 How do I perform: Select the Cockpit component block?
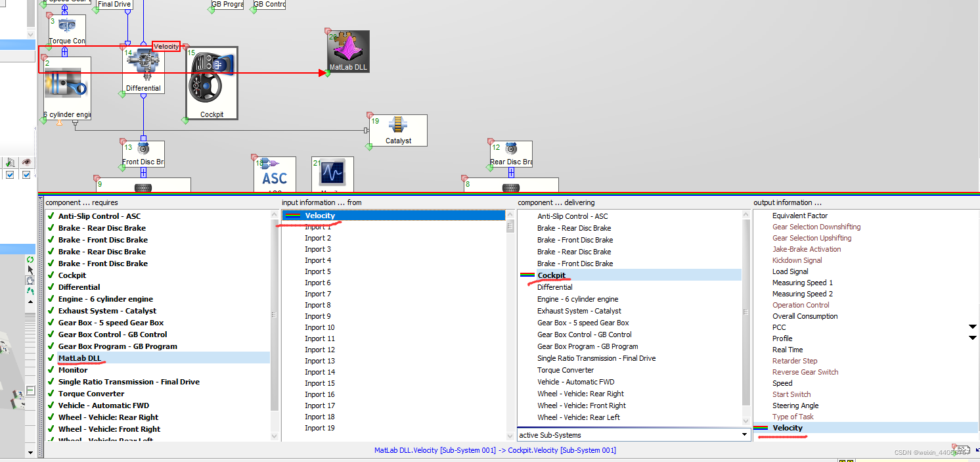pyautogui.click(x=212, y=84)
